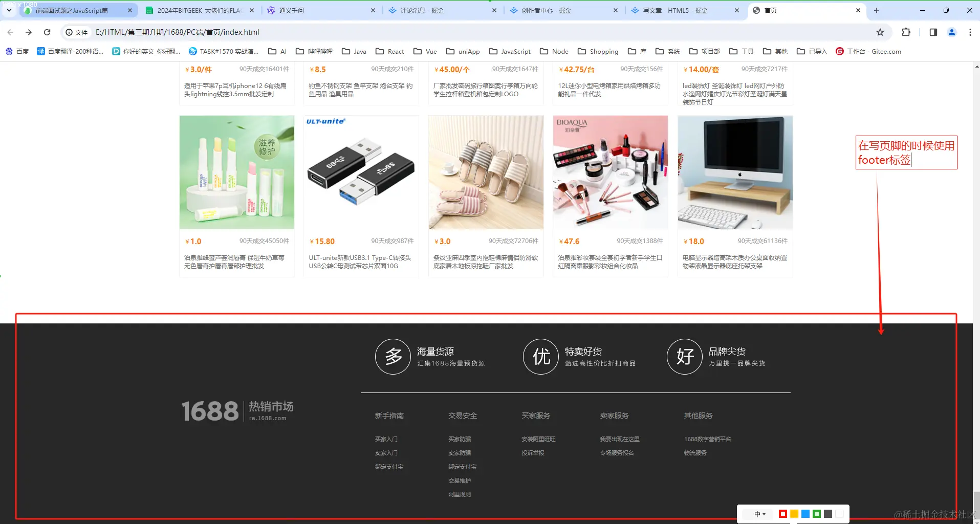Screen dimensions: 980x524
Task: Open the Chrome three-dot menu
Action: 970,32
